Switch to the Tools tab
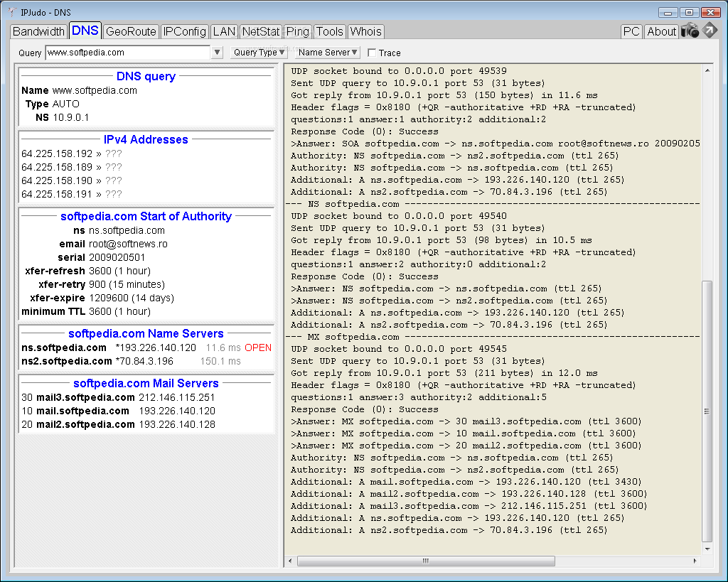 pyautogui.click(x=330, y=31)
